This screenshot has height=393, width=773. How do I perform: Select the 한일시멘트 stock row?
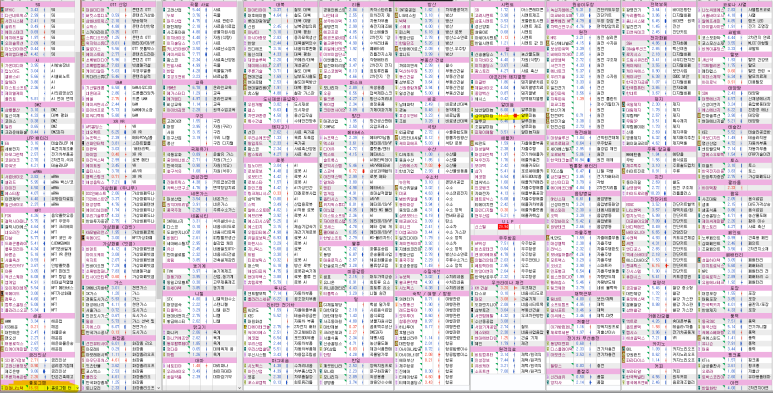click(507, 43)
